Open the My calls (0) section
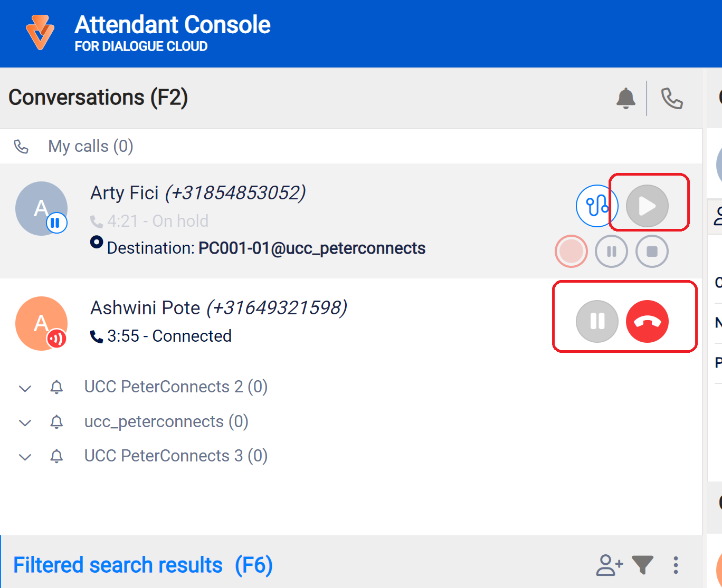Viewport: 722px width, 588px height. coord(90,146)
